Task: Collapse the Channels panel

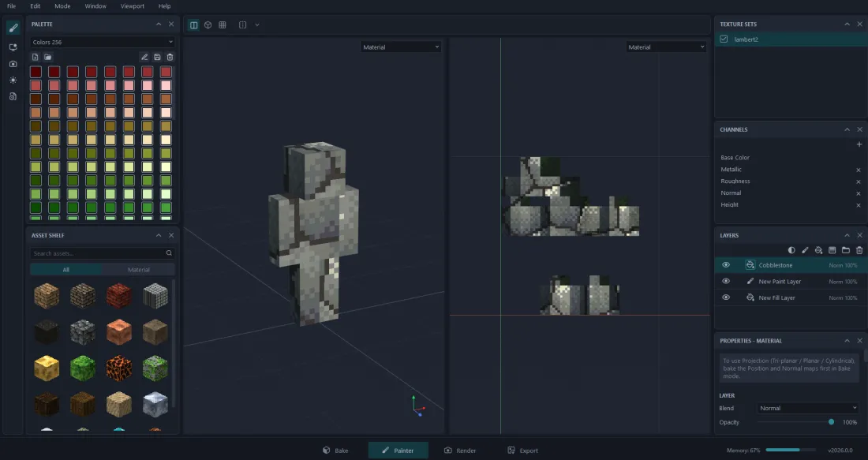Action: 847,129
